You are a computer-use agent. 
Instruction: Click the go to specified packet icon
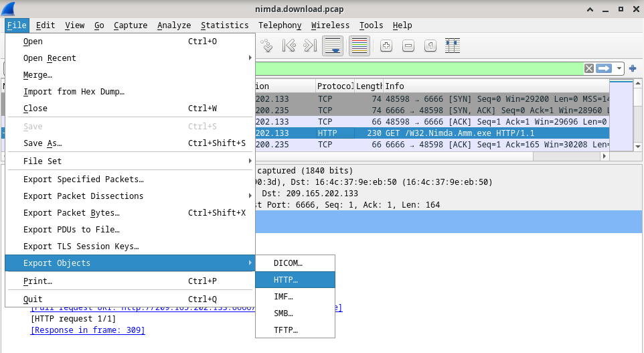[x=267, y=46]
